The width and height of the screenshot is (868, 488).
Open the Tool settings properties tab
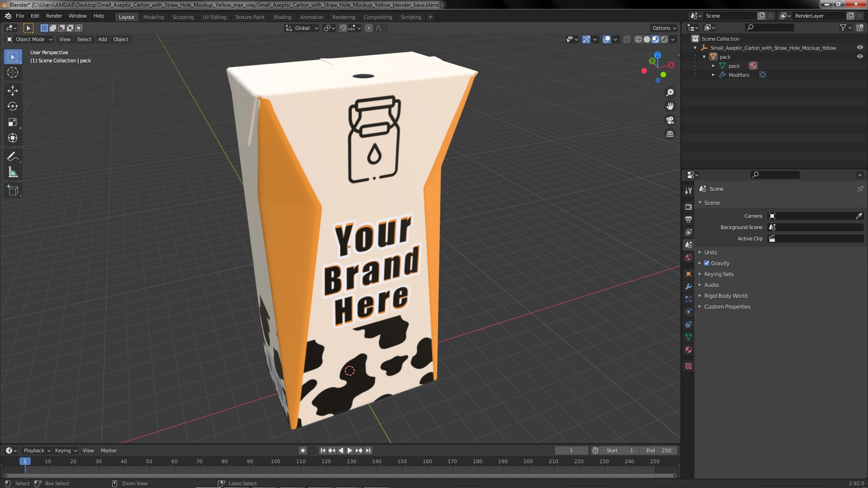tap(689, 191)
